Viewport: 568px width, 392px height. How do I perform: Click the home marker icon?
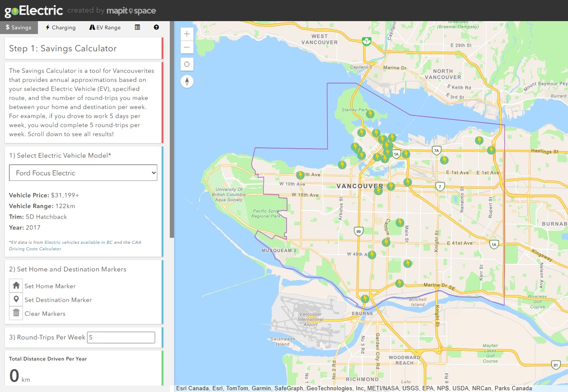tap(16, 286)
